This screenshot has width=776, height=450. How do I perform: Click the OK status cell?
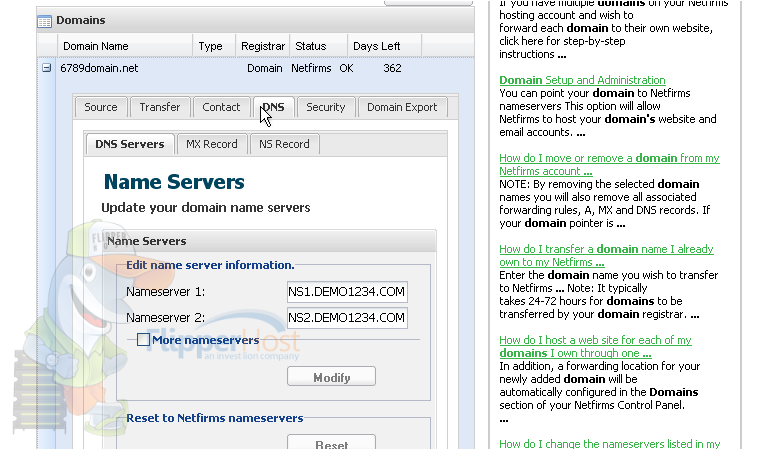coord(346,68)
